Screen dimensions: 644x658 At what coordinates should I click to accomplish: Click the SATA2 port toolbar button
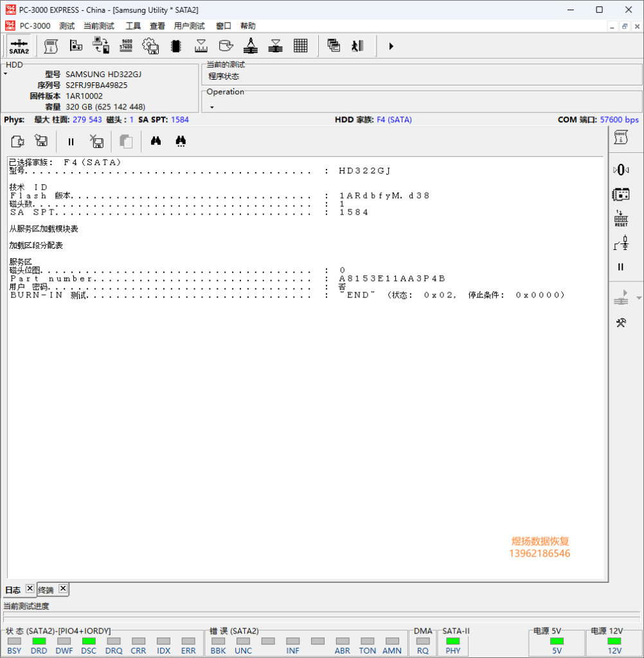point(19,46)
